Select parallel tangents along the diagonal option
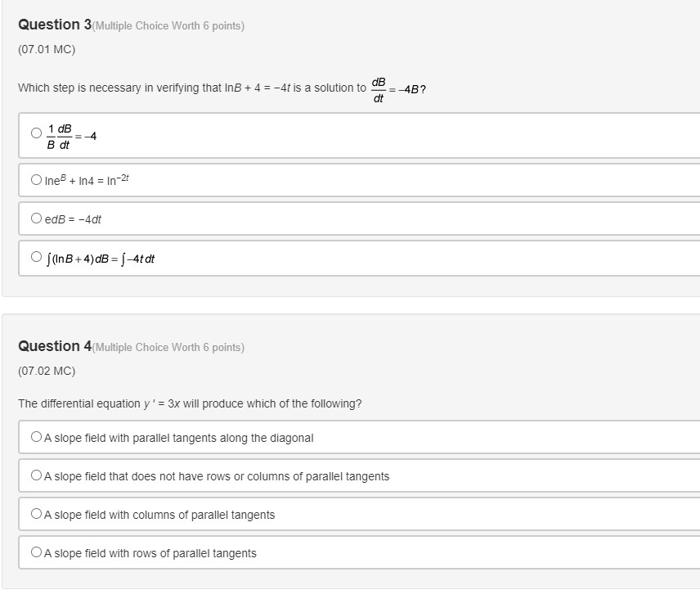 click(34, 438)
